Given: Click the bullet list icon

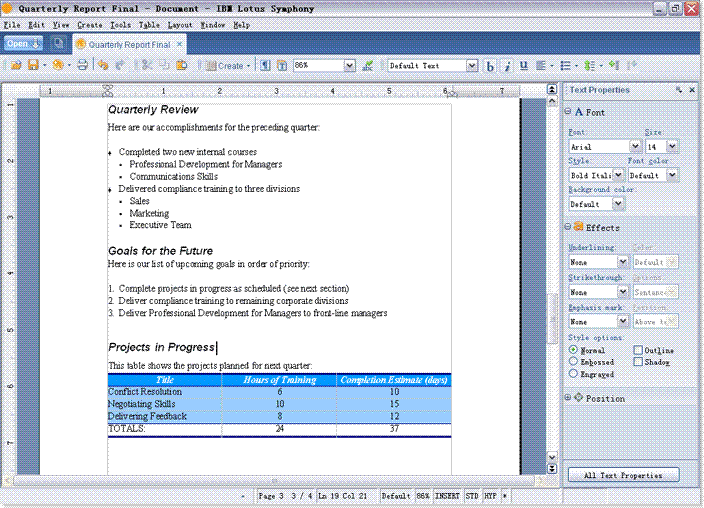Looking at the screenshot, I should click(565, 66).
